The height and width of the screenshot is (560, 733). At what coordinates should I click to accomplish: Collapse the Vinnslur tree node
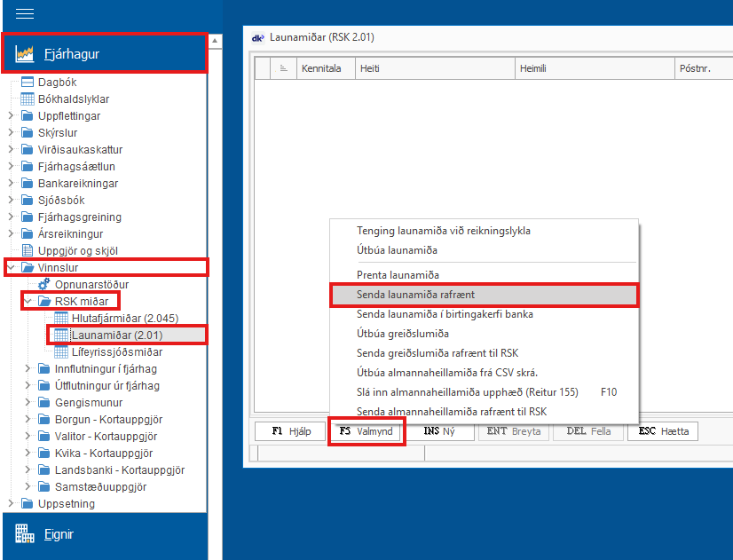[11, 268]
